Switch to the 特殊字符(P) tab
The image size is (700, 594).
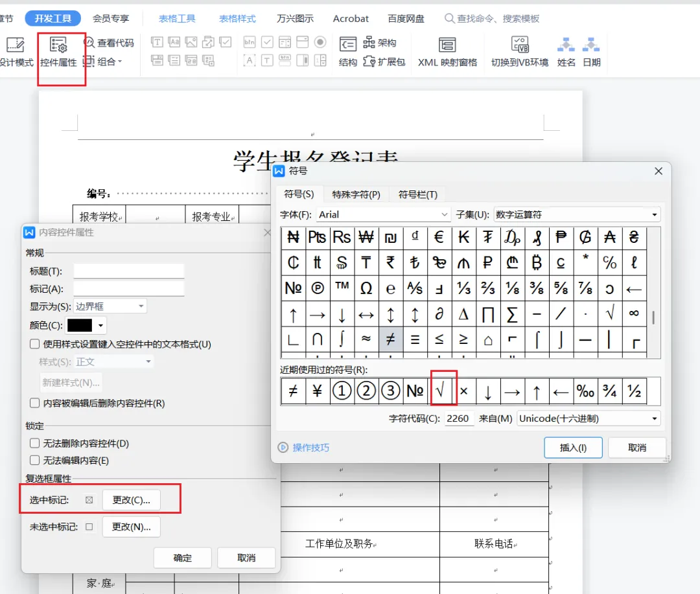coord(356,194)
